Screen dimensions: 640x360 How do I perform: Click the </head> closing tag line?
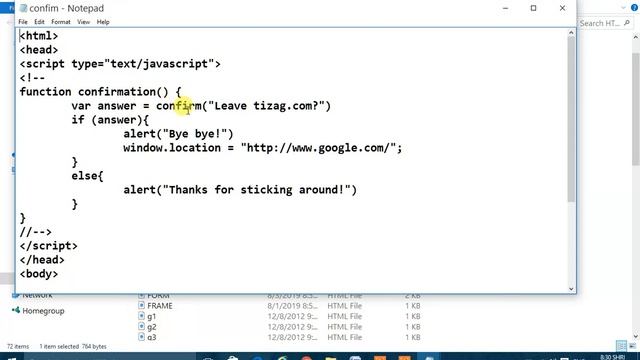(x=42, y=260)
